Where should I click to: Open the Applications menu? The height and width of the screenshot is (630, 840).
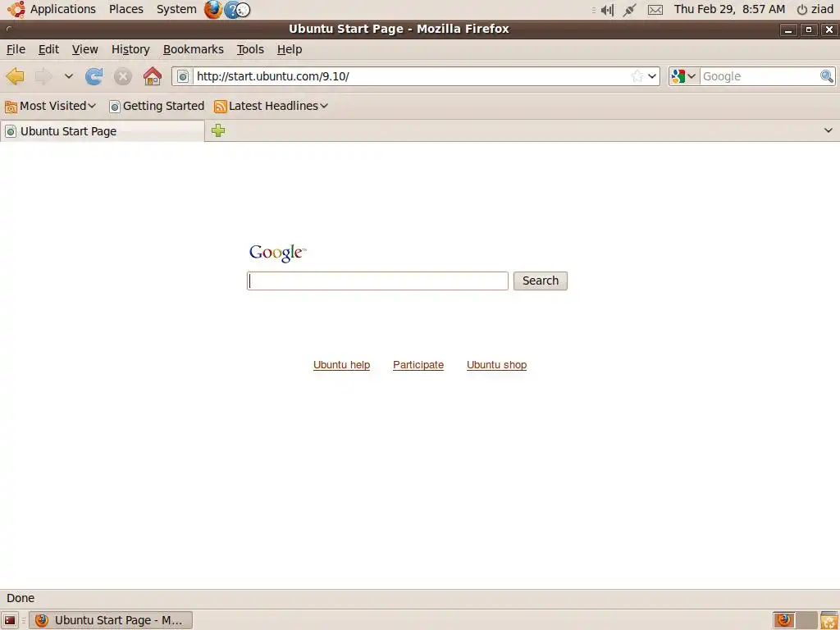pyautogui.click(x=62, y=9)
